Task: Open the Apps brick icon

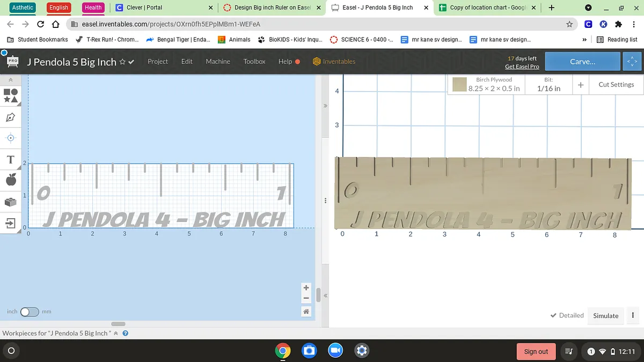Action: pos(11,202)
